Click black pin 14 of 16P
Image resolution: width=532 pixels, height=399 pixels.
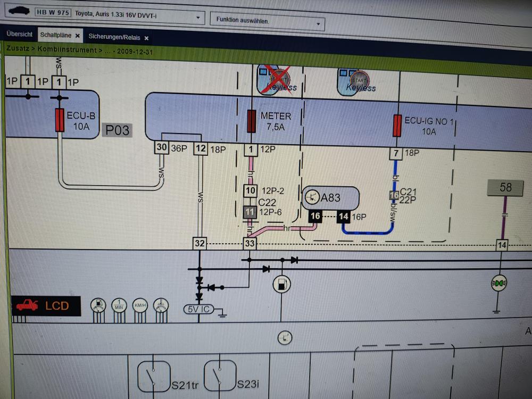tap(343, 217)
